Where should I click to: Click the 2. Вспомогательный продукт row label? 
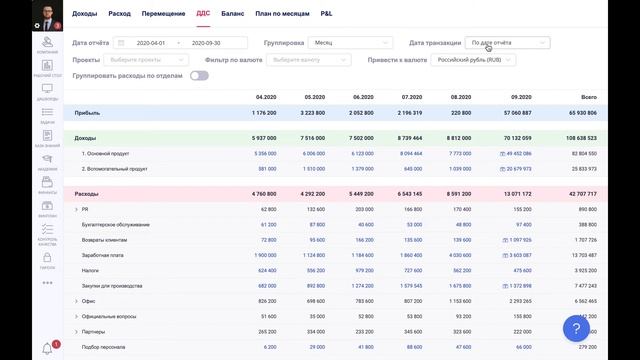pos(114,169)
